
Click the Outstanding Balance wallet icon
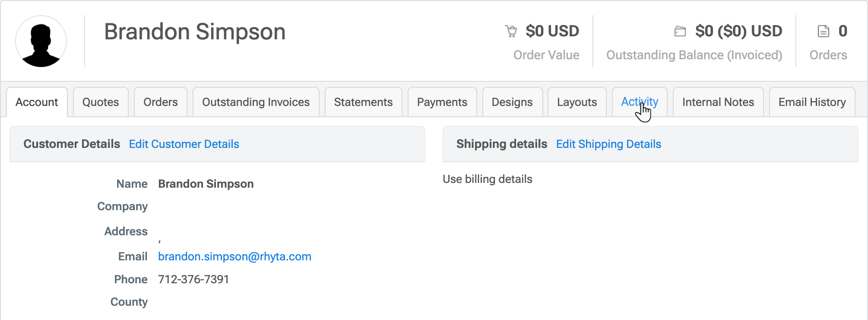(x=680, y=31)
